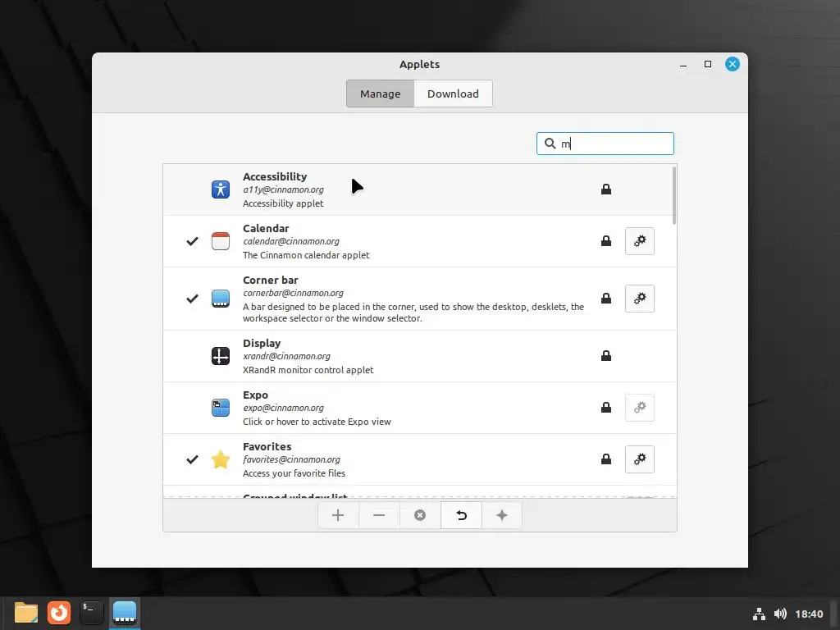840x630 pixels.
Task: Open Expo applet settings gear
Action: coord(640,408)
